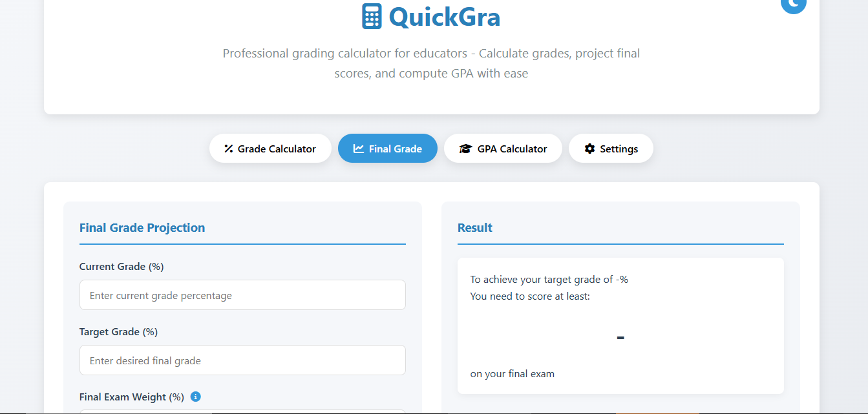Click the "Result" heading
The image size is (868, 414).
click(475, 227)
